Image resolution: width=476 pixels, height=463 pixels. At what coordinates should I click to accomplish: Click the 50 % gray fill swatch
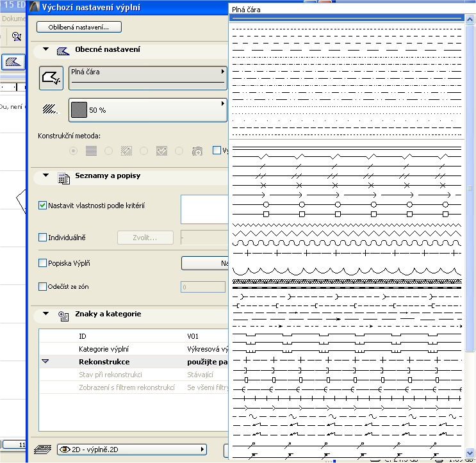79,110
